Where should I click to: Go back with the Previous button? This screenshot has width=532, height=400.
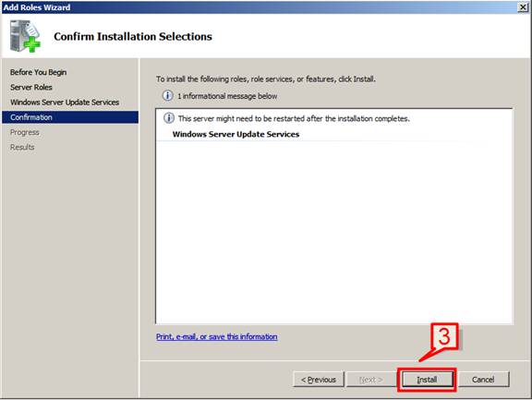pyautogui.click(x=319, y=380)
